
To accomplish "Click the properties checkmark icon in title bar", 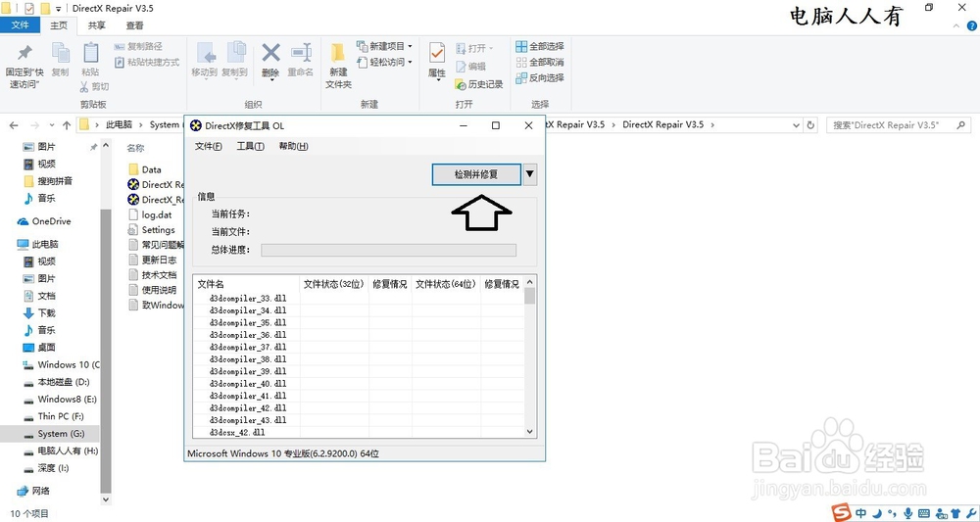I will 28,9.
